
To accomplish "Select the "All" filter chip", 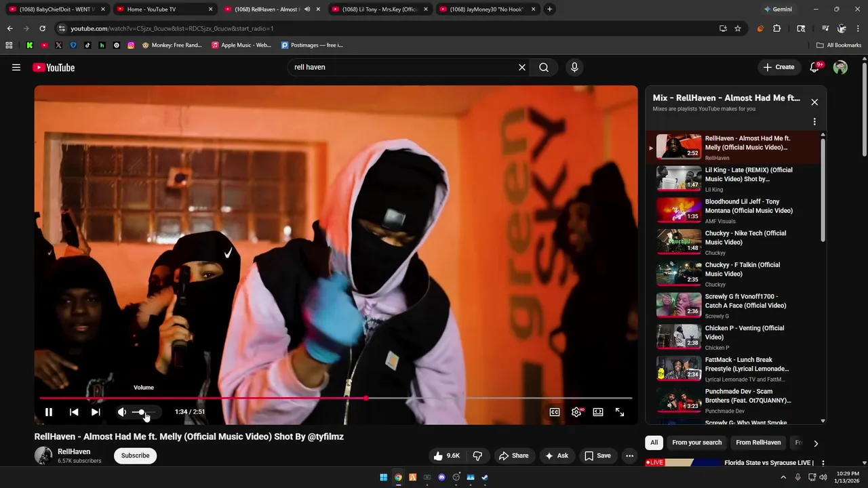I will (654, 443).
